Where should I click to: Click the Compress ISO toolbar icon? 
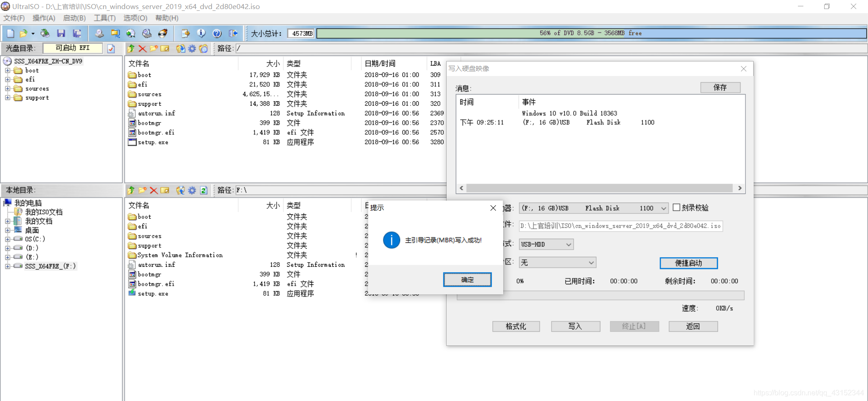[115, 33]
